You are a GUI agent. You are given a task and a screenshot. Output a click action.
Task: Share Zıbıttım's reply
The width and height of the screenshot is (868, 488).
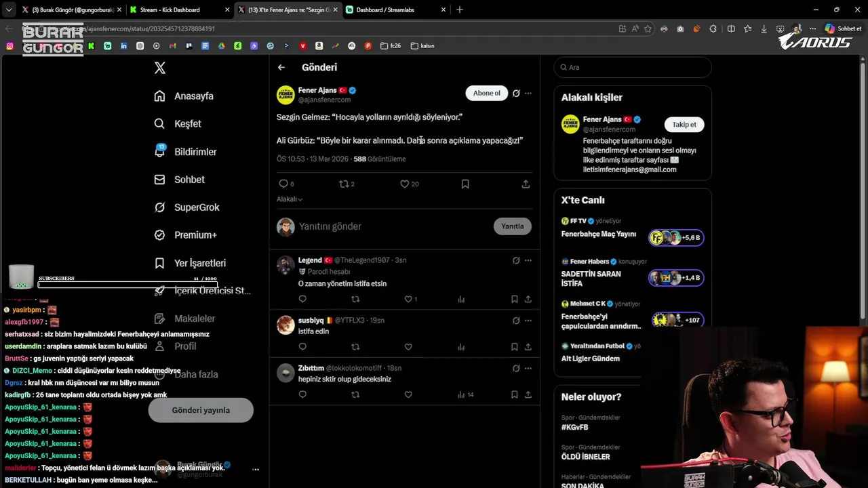point(528,394)
